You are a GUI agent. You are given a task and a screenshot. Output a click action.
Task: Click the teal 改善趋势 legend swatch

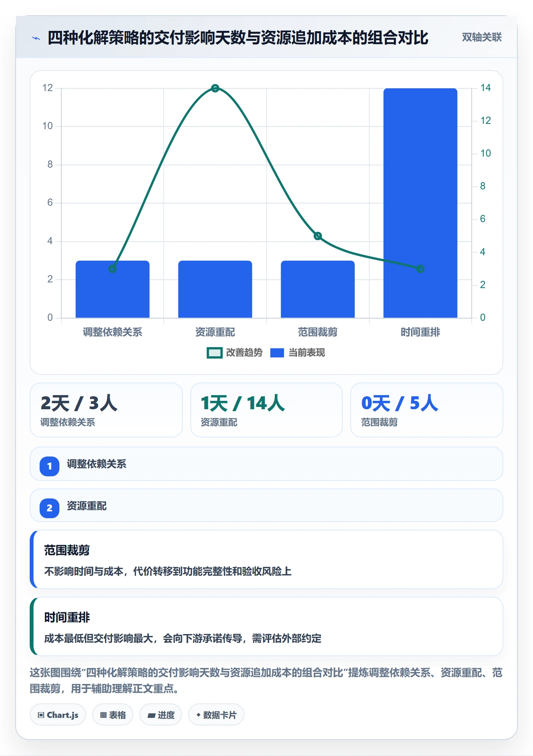214,353
